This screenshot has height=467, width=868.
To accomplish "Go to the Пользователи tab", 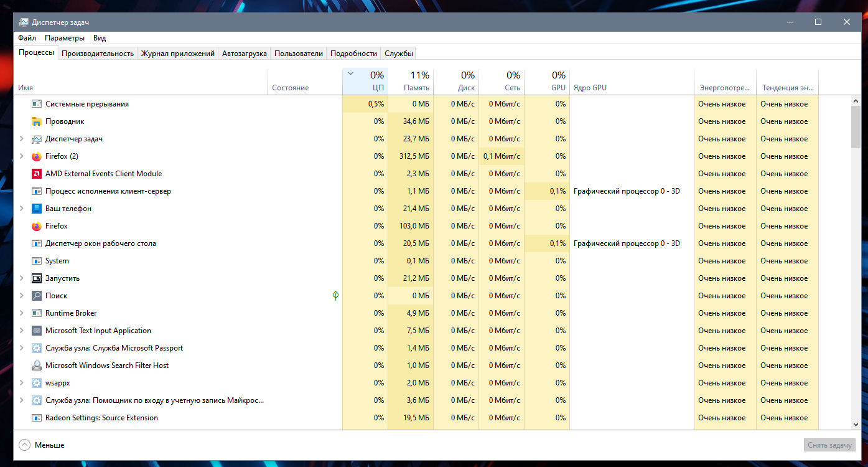I will pyautogui.click(x=299, y=54).
